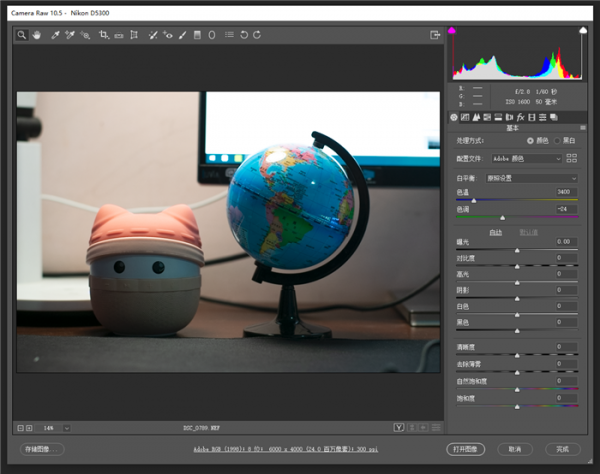Select 颜色 (Color) treatment radio button
The width and height of the screenshot is (600, 474).
[531, 140]
